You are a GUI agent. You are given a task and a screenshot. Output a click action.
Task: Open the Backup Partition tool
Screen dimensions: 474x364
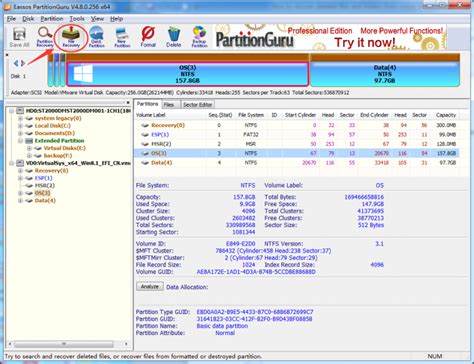pyautogui.click(x=199, y=37)
